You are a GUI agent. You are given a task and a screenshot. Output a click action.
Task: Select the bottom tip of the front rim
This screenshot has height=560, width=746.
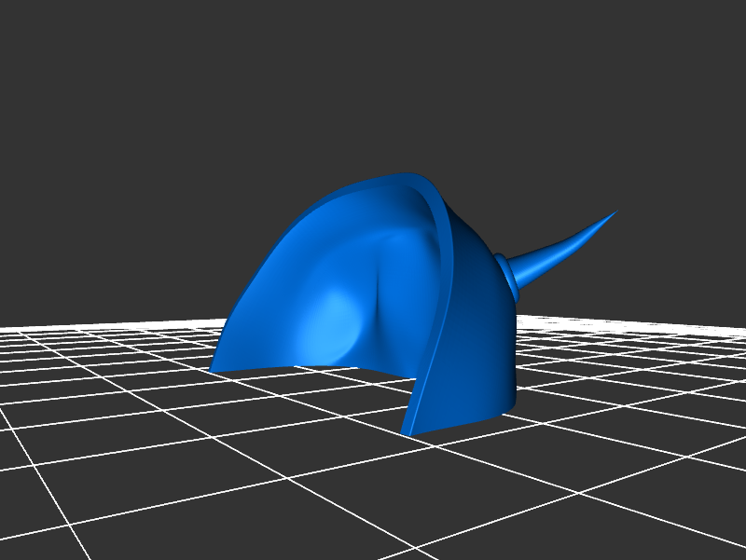(x=408, y=433)
